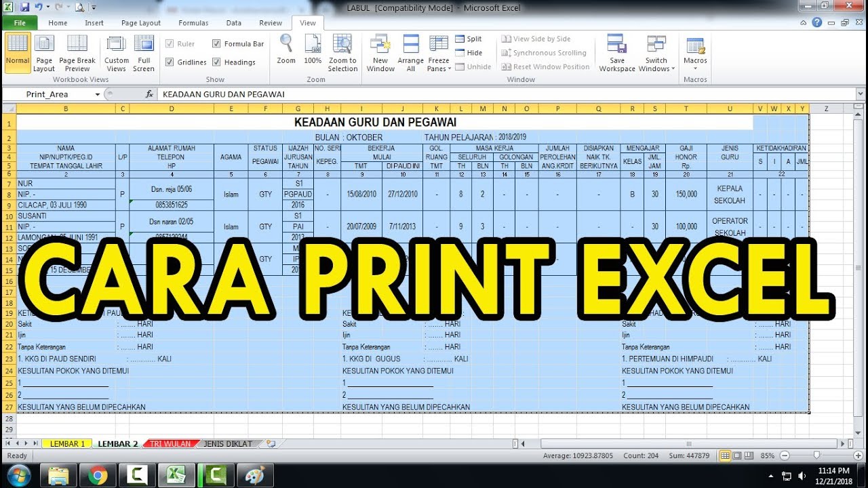The width and height of the screenshot is (868, 488).
Task: Select row 28 header
Action: pos(9,420)
